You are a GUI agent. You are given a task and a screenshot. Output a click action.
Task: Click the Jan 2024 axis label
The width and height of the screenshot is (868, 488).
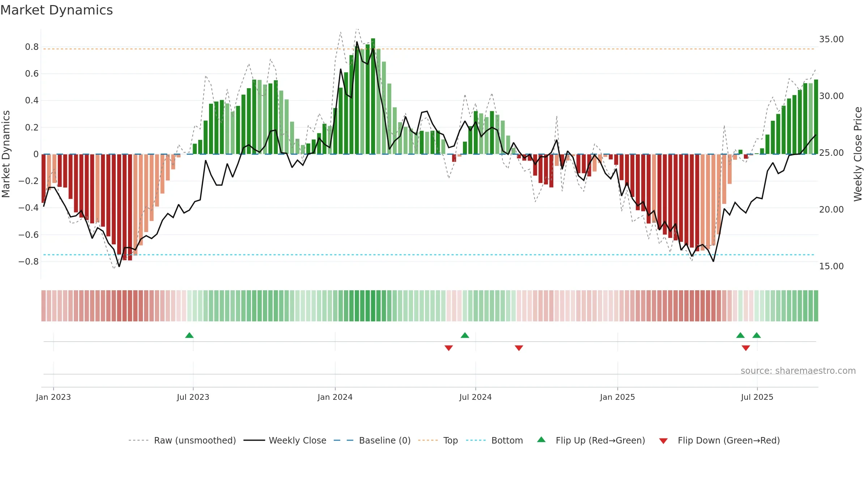335,397
